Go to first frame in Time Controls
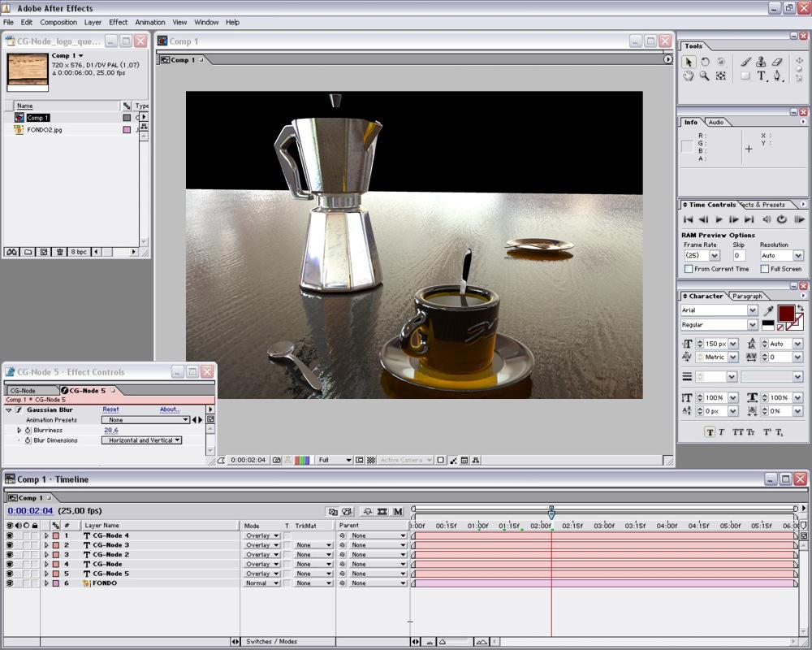This screenshot has width=812, height=650. coord(689,219)
